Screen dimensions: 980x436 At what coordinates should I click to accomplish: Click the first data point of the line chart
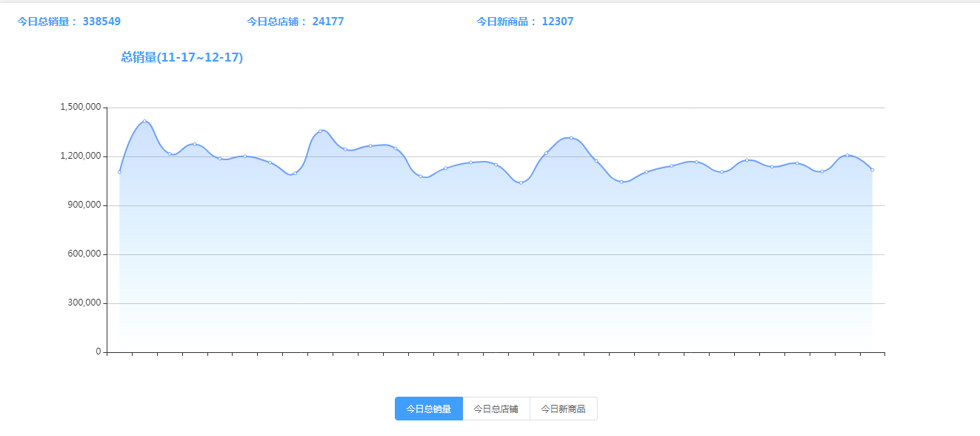pos(119,172)
